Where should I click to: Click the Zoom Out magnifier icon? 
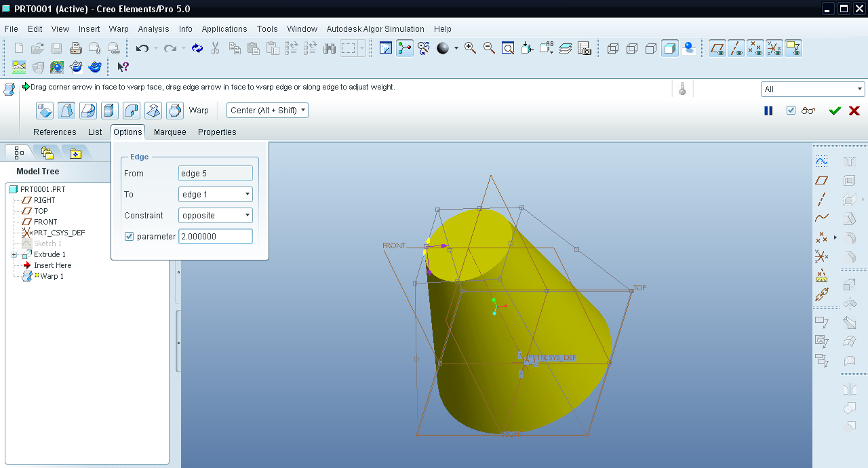click(x=489, y=48)
